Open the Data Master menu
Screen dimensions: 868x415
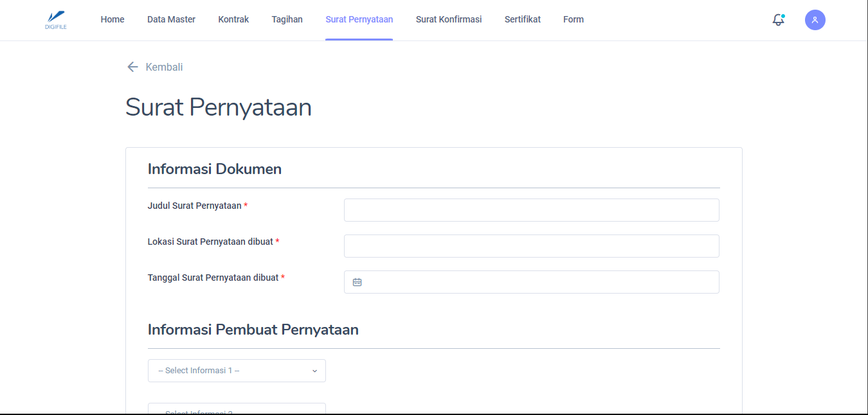click(171, 19)
